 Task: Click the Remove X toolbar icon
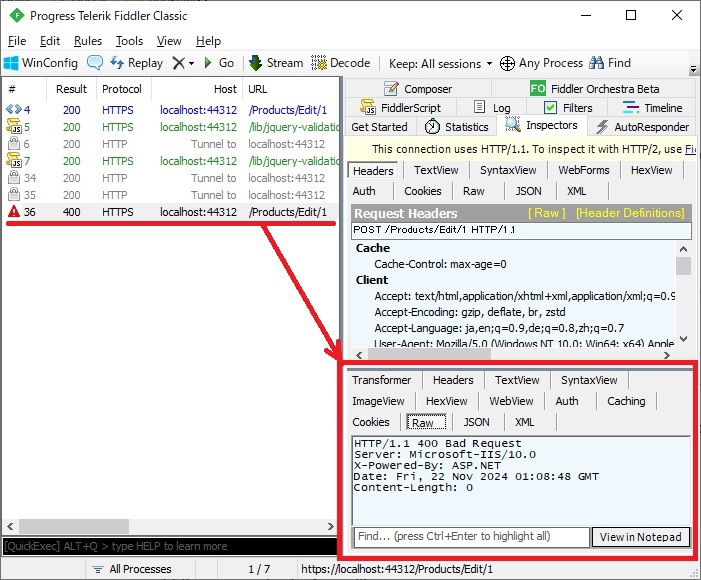pos(178,63)
